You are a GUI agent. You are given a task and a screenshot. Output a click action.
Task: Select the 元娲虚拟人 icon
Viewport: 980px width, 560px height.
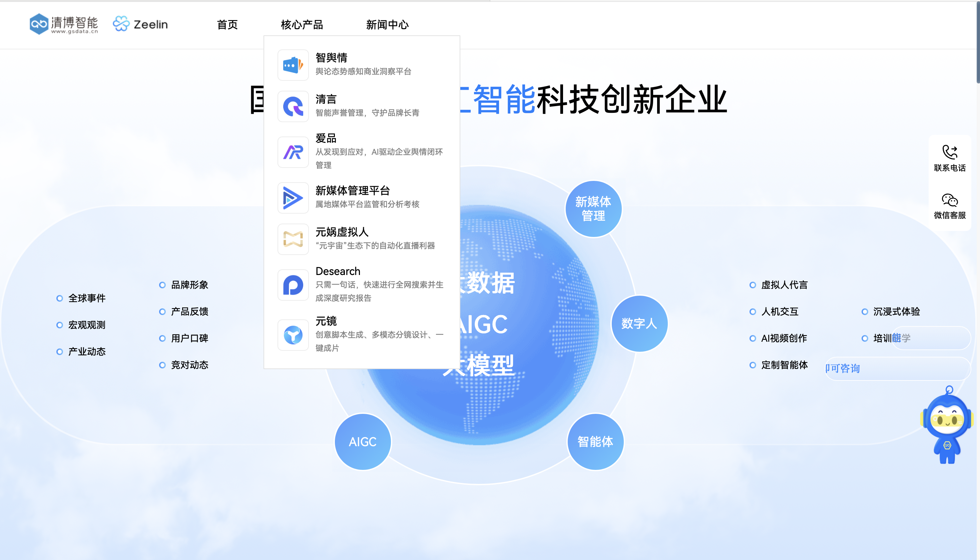pyautogui.click(x=293, y=239)
